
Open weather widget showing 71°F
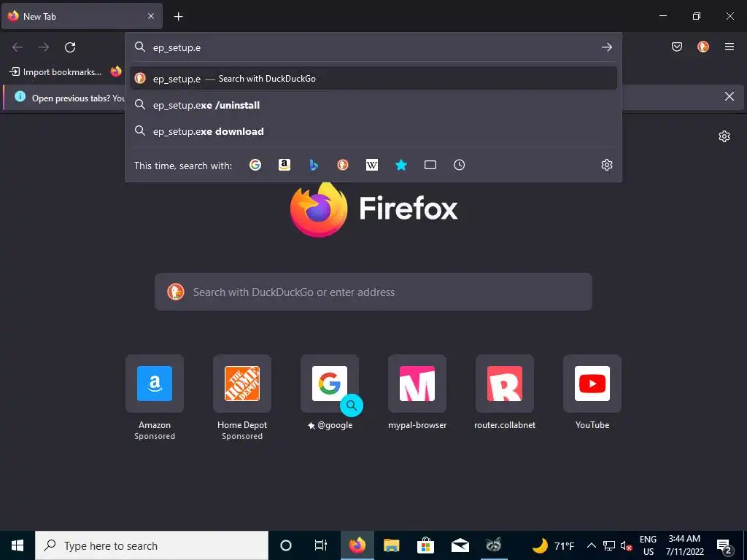tap(553, 545)
